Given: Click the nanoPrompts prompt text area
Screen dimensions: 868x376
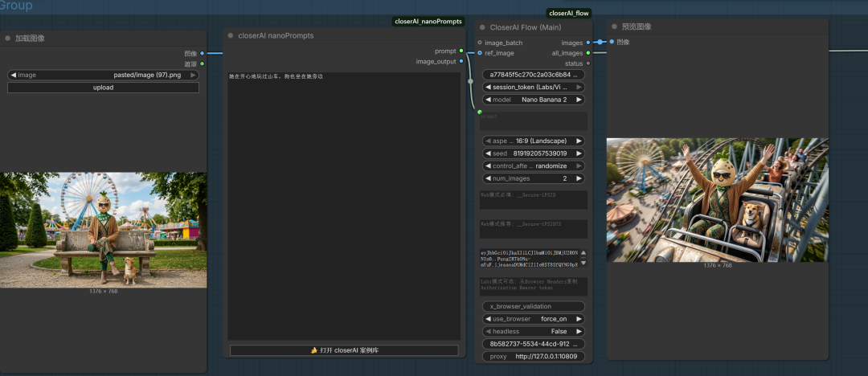Looking at the screenshot, I should coord(344,206).
